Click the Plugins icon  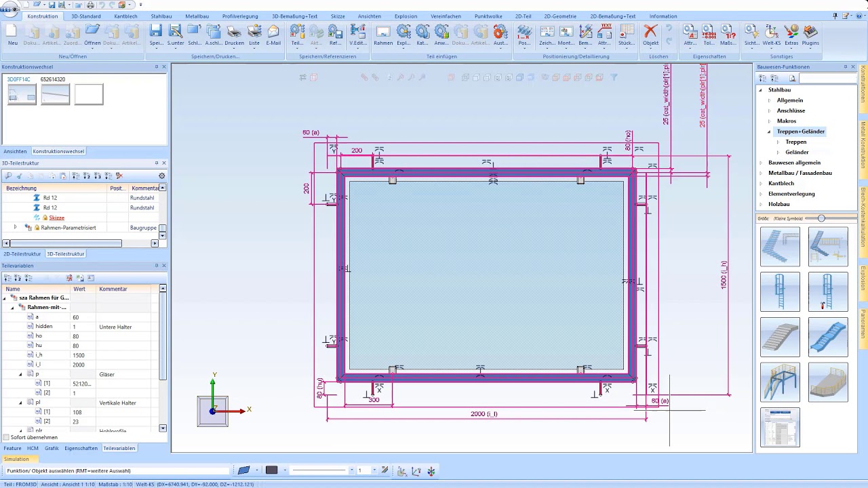point(810,31)
